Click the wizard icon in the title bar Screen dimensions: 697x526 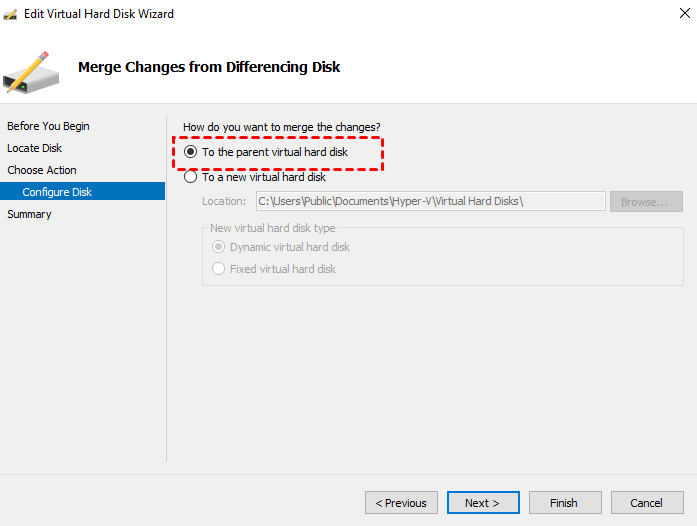click(12, 14)
